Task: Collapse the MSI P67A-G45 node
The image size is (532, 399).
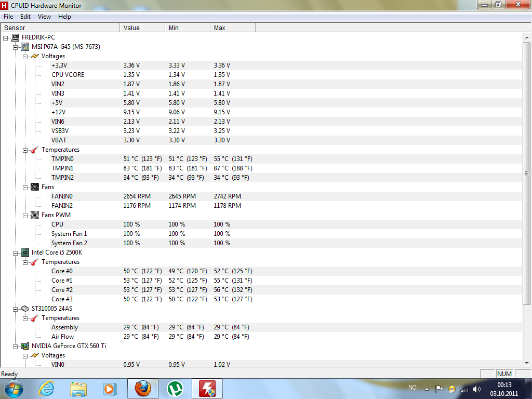Action: (15, 47)
